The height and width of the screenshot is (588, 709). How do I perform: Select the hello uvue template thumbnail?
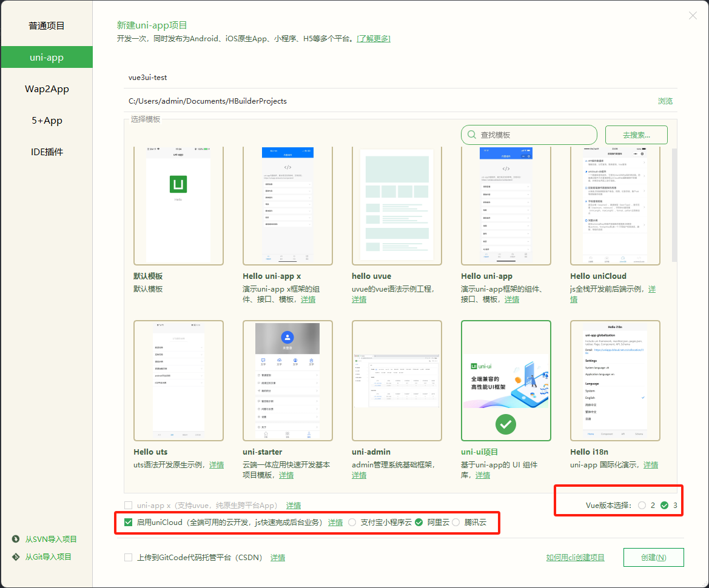click(x=397, y=205)
